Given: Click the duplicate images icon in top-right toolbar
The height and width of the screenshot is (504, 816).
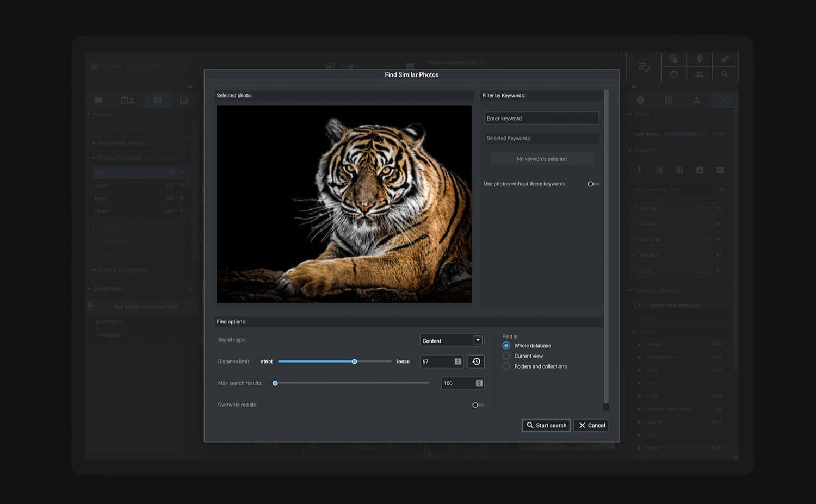Looking at the screenshot, I should coord(674,59).
